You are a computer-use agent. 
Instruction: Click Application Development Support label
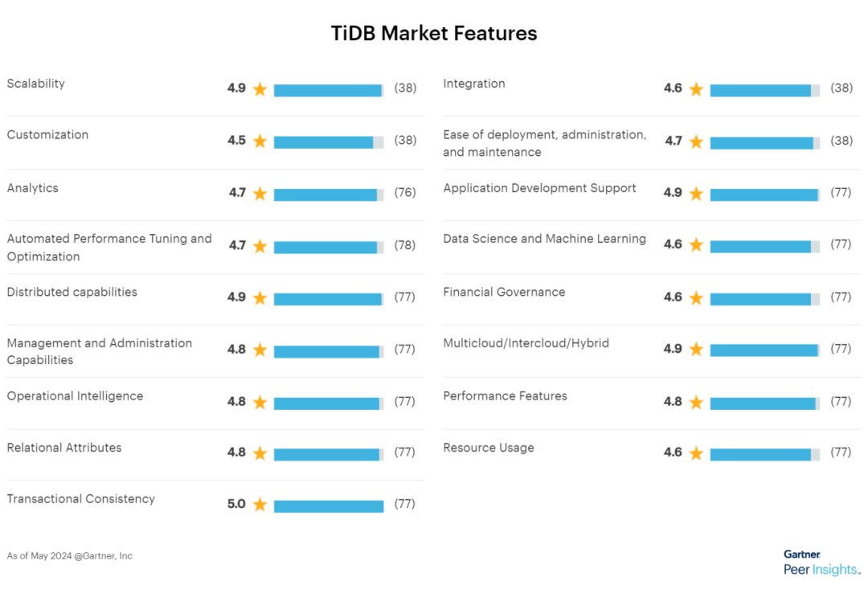pos(539,188)
